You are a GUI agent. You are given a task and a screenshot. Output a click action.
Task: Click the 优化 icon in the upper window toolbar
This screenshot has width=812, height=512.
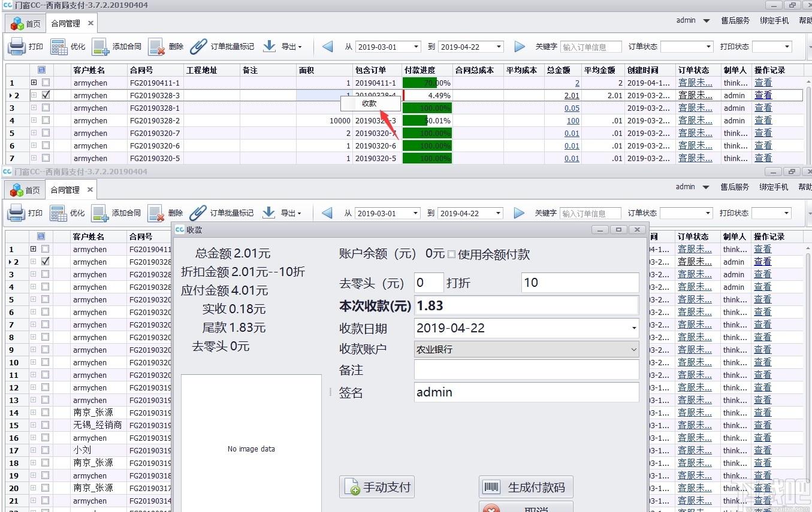[59, 46]
